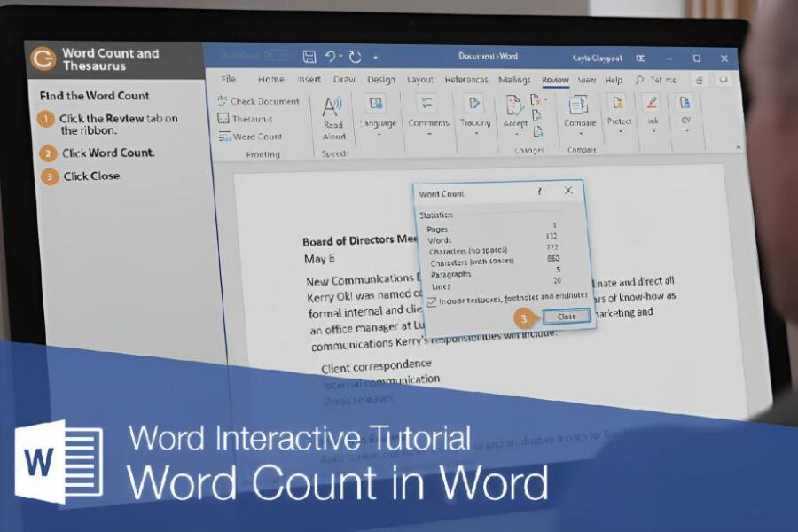Click the 'Words' row in Statistics
Image resolution: width=798 pixels, height=532 pixels.
pyautogui.click(x=492, y=239)
